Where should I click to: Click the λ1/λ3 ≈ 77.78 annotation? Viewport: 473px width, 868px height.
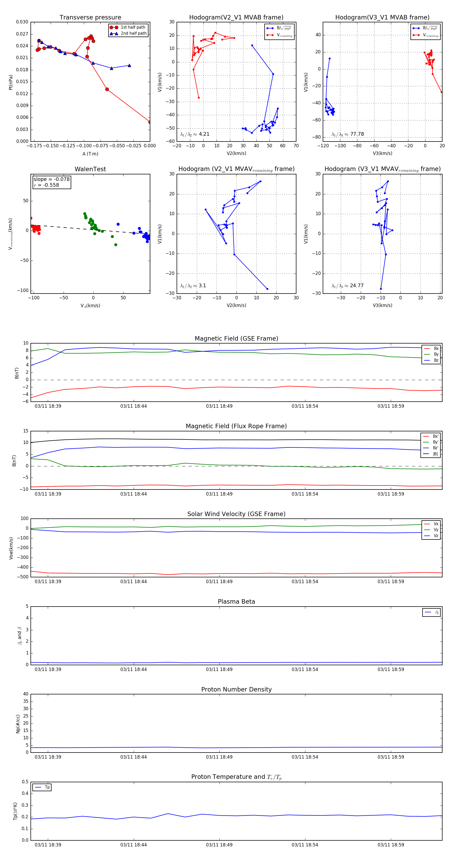point(347,134)
